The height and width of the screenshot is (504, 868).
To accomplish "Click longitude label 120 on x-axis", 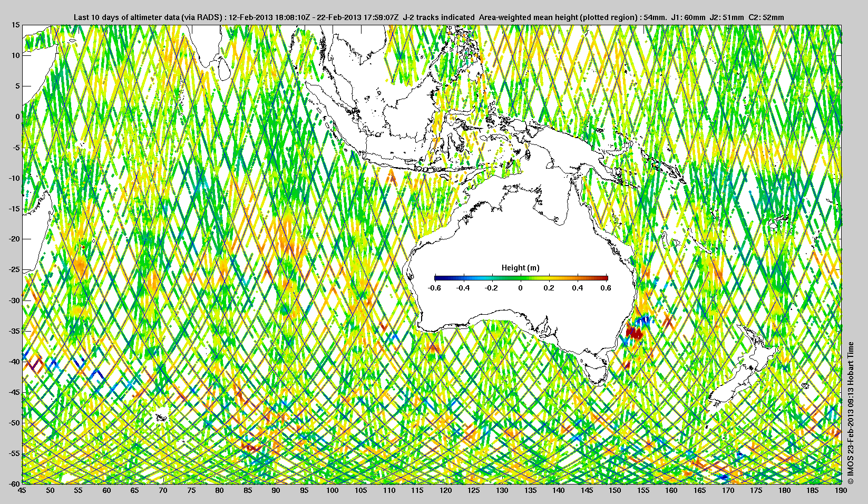I will click(x=446, y=490).
